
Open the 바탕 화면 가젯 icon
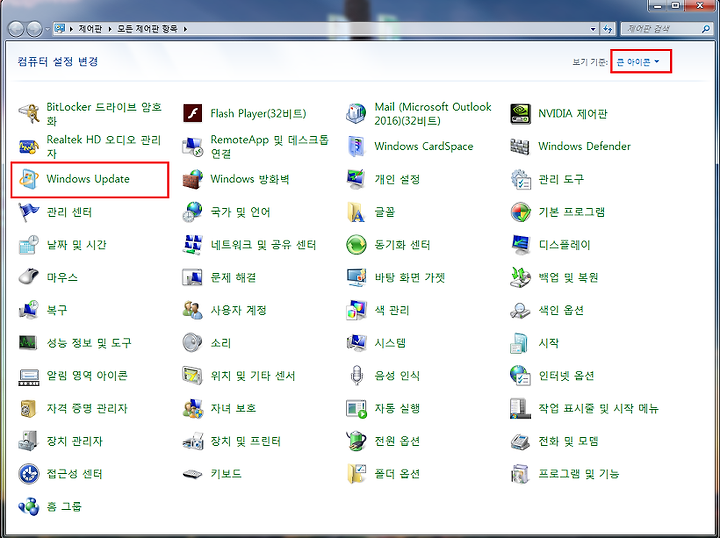356,277
